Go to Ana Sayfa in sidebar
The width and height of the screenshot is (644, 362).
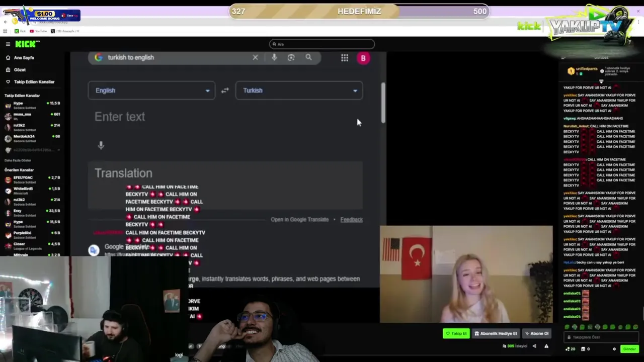tap(20, 58)
